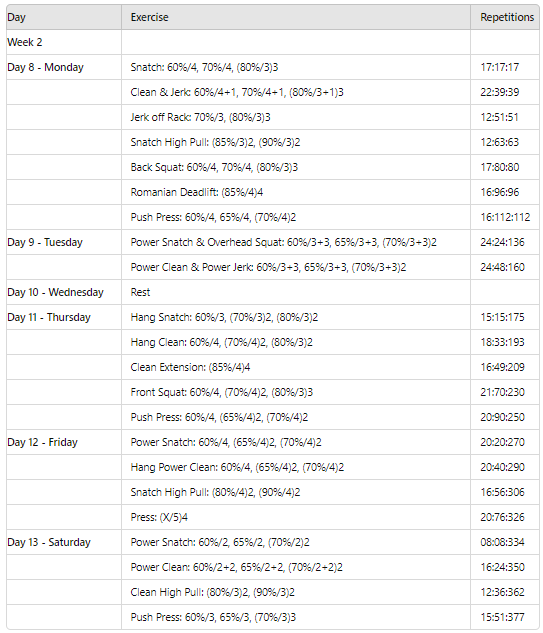Click the Exercise column header
The width and height of the screenshot is (543, 633).
pyautogui.click(x=296, y=17)
